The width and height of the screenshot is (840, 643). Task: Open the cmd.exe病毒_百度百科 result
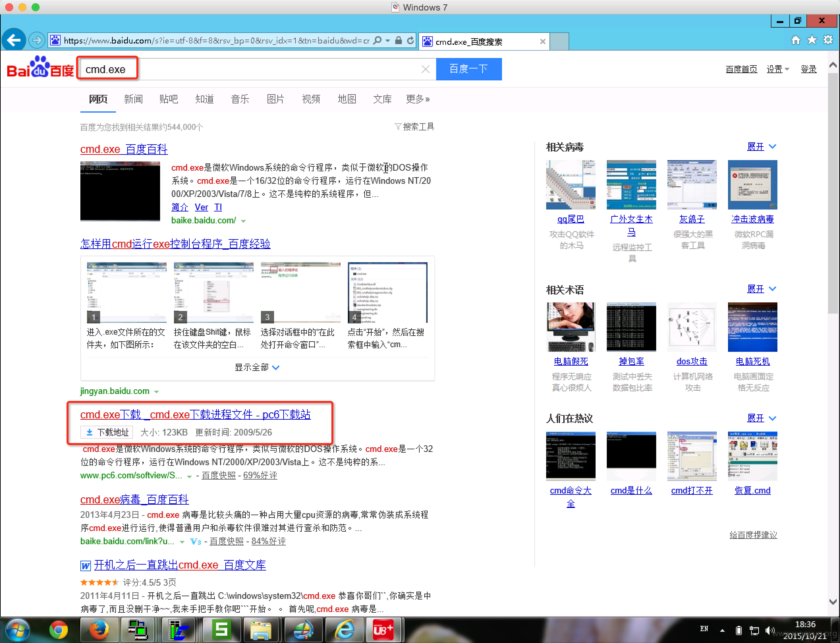[134, 499]
